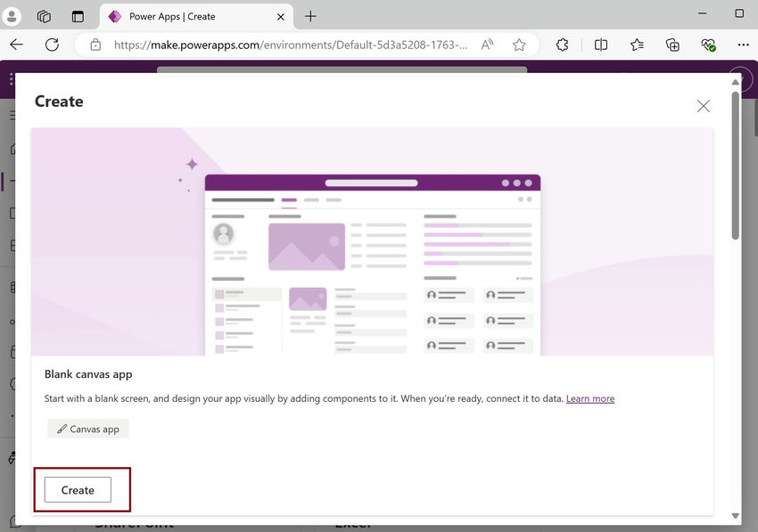
Task: Open the browser profile avatar
Action: coord(12,16)
